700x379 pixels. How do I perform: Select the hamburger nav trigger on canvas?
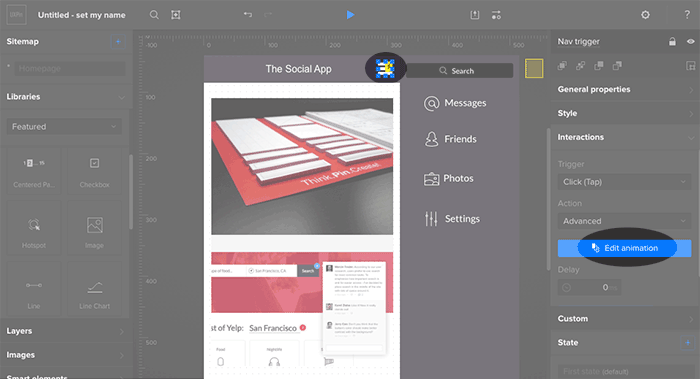pyautogui.click(x=385, y=68)
